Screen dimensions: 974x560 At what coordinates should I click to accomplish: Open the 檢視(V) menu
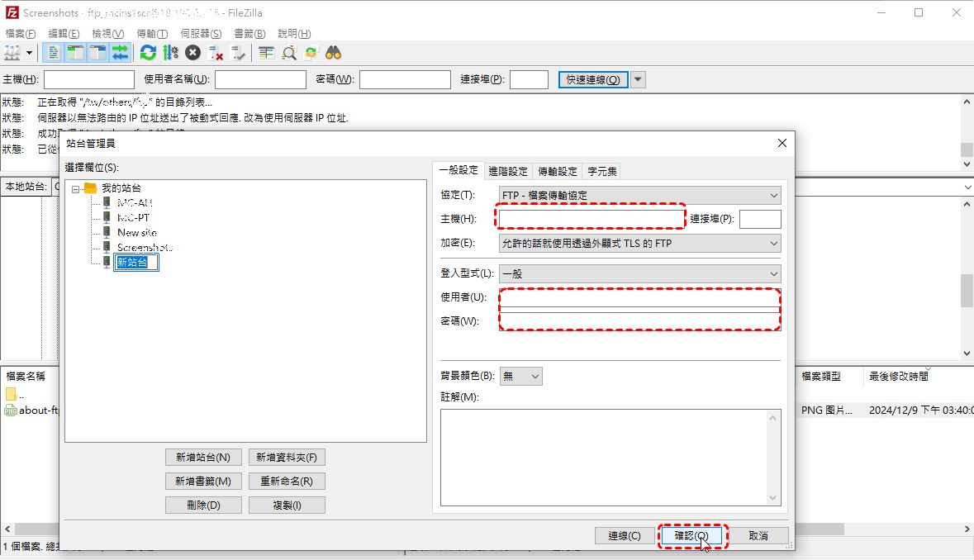[x=107, y=34]
